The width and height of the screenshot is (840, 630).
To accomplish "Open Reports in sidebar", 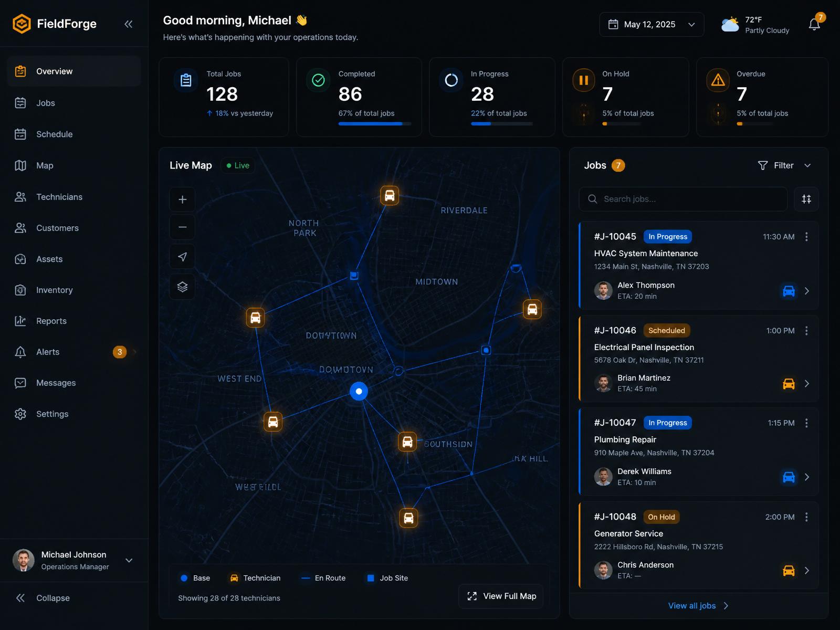I will click(74, 321).
